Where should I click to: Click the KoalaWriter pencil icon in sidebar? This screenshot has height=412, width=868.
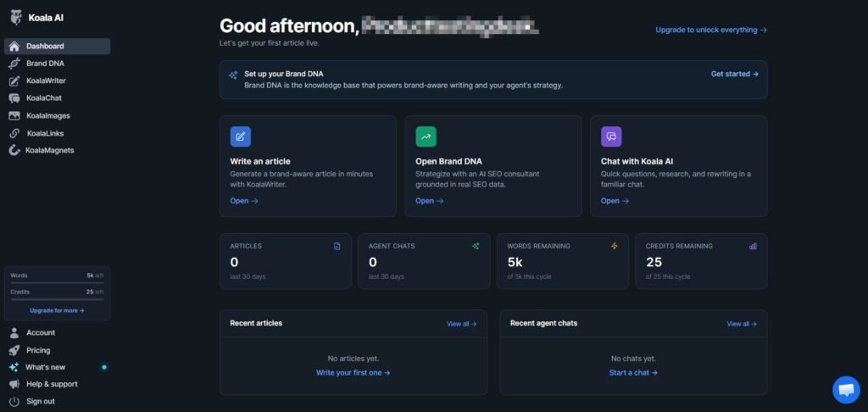coord(14,81)
